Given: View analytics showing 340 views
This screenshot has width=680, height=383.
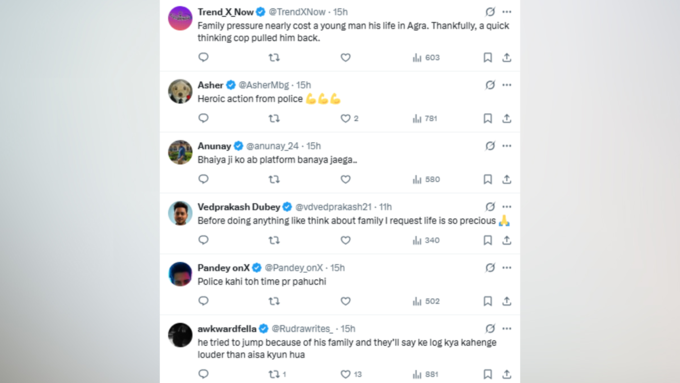Looking at the screenshot, I should pyautogui.click(x=426, y=240).
